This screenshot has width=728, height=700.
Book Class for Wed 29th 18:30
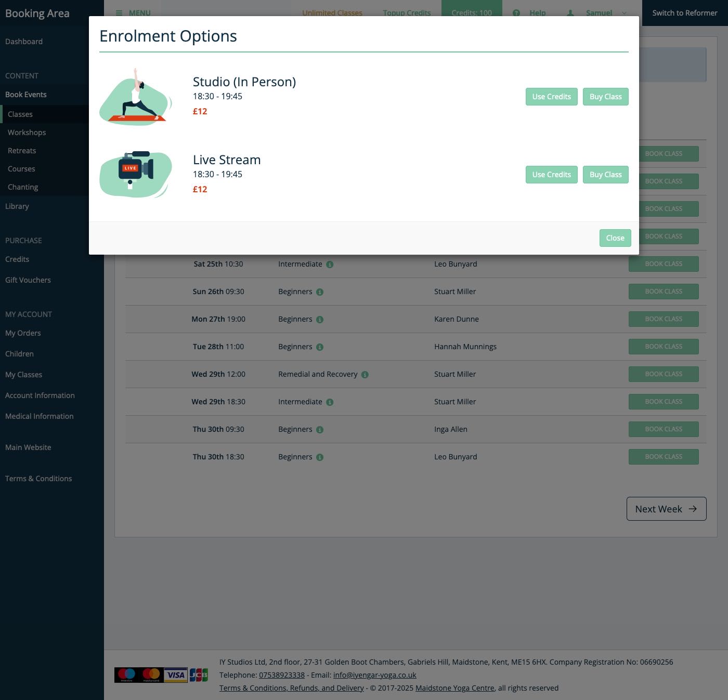coord(664,402)
